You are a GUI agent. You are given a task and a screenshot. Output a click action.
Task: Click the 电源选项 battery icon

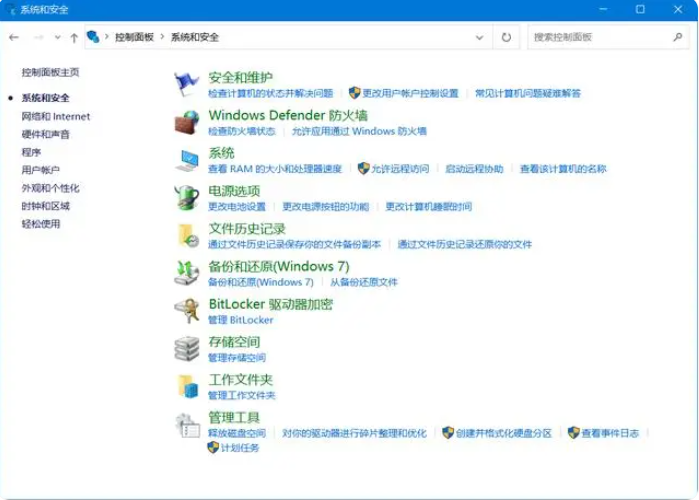pyautogui.click(x=187, y=198)
